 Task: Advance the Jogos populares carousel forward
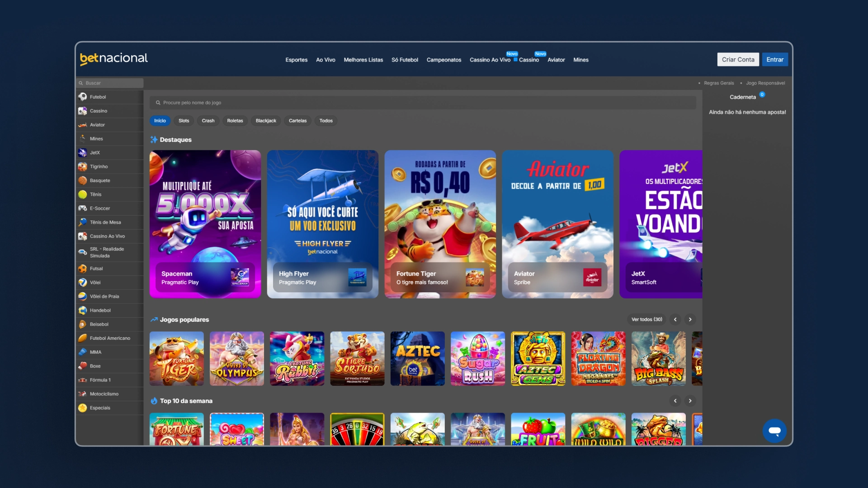click(690, 319)
